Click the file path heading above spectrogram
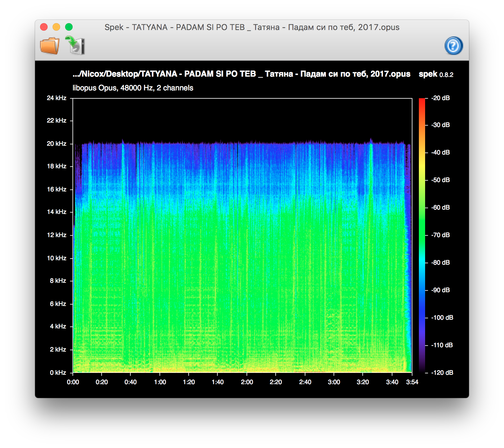This screenshot has width=504, height=448. click(241, 74)
